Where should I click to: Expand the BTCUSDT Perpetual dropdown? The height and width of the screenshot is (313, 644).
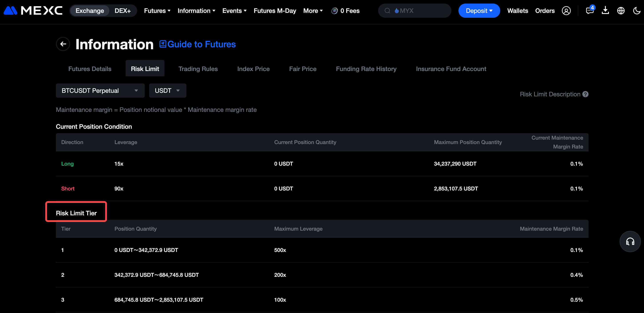tap(100, 91)
